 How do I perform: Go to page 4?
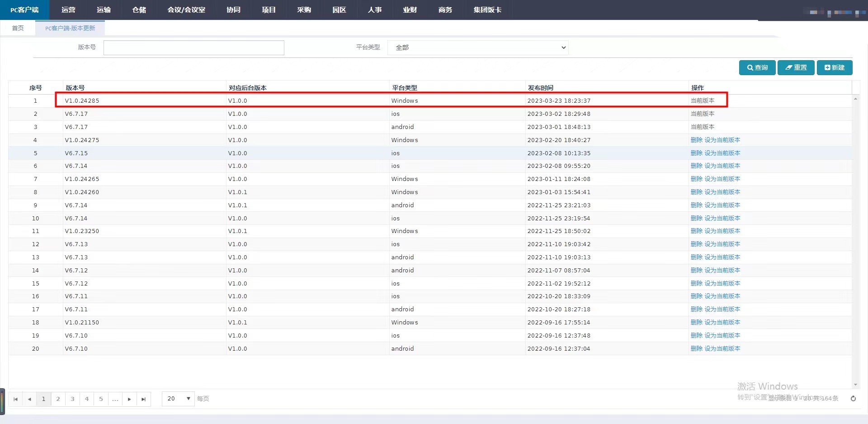click(86, 399)
